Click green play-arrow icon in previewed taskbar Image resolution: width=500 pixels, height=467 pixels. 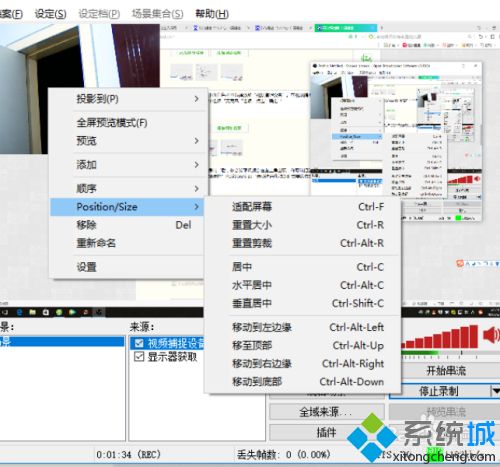[x=72, y=312]
